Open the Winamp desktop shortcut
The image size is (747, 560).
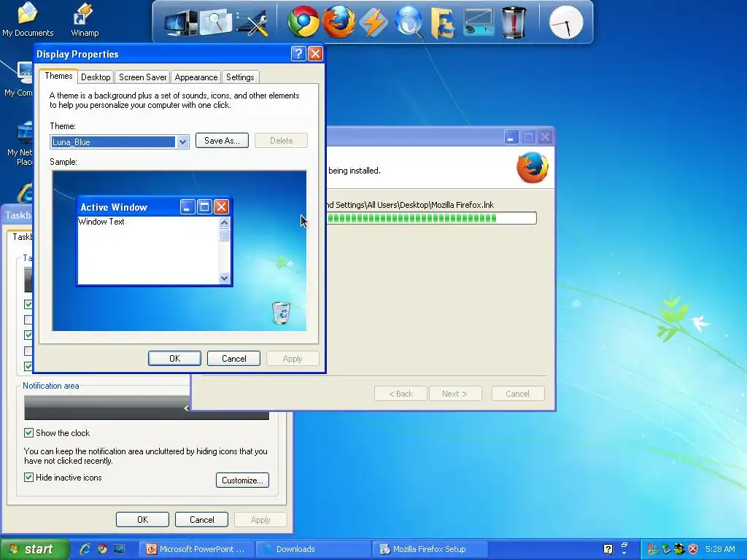(85, 20)
